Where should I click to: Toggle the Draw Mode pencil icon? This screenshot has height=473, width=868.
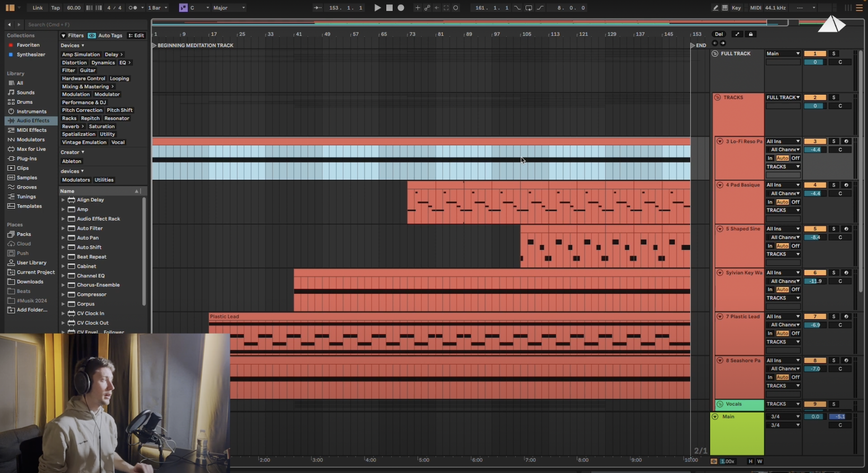[x=715, y=8]
